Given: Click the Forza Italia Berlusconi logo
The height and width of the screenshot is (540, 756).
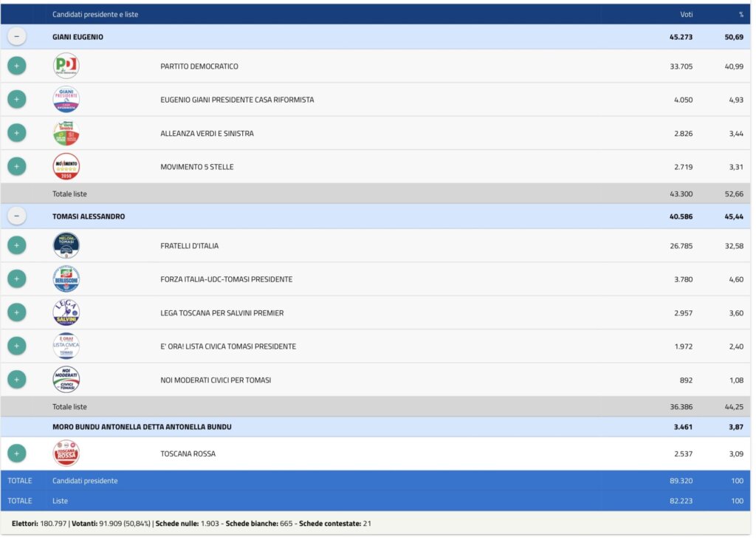Looking at the screenshot, I should tap(66, 279).
